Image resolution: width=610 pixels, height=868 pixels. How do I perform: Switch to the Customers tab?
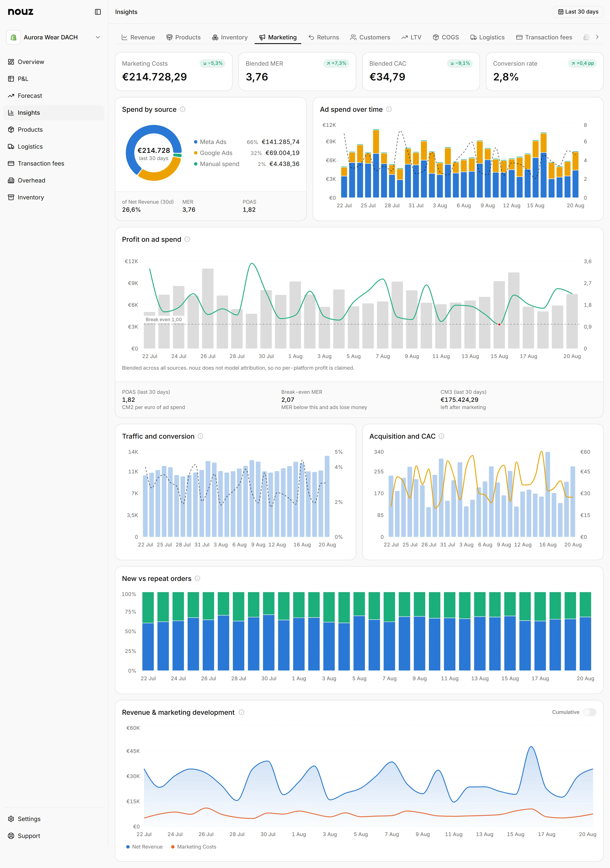(x=370, y=37)
